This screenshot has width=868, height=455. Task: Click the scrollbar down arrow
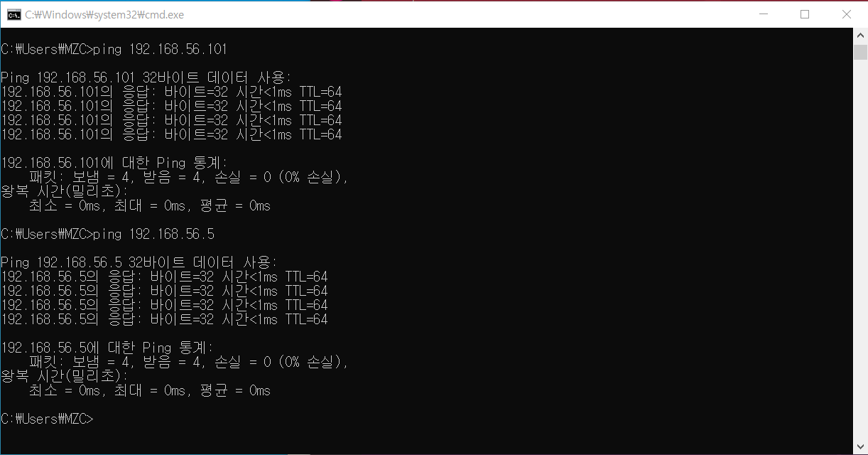point(860,446)
